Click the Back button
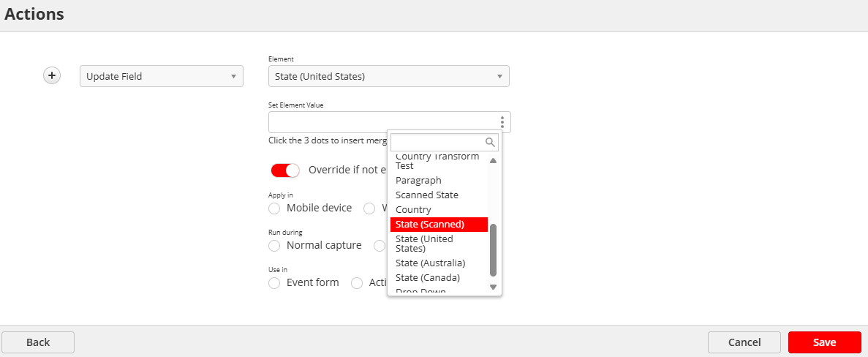The height and width of the screenshot is (357, 868). pos(38,342)
